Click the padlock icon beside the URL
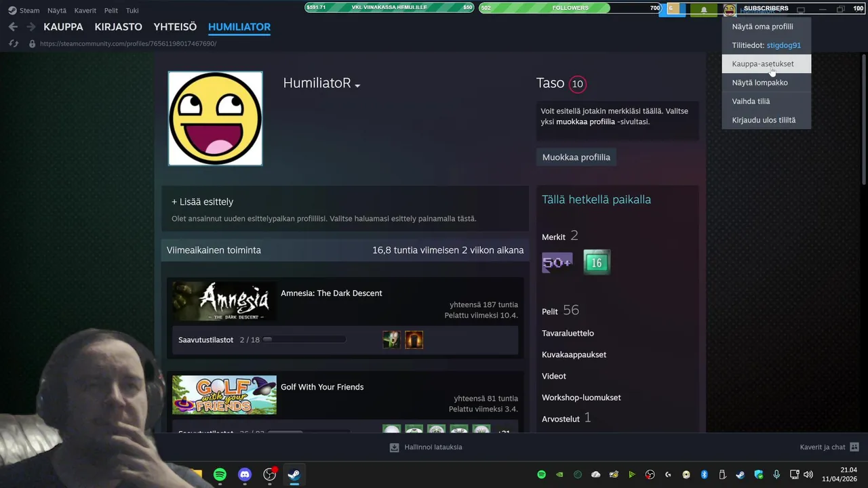 click(32, 43)
